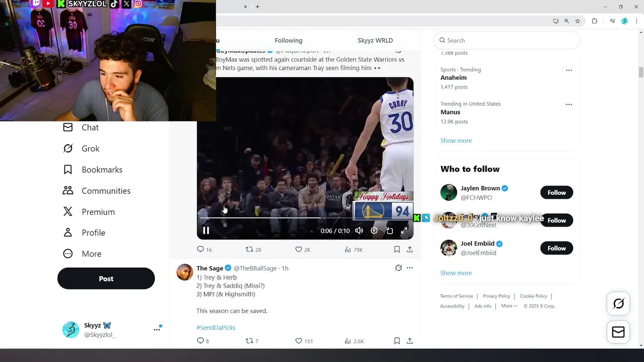Open Jaylen Brown's profile picture

click(449, 193)
